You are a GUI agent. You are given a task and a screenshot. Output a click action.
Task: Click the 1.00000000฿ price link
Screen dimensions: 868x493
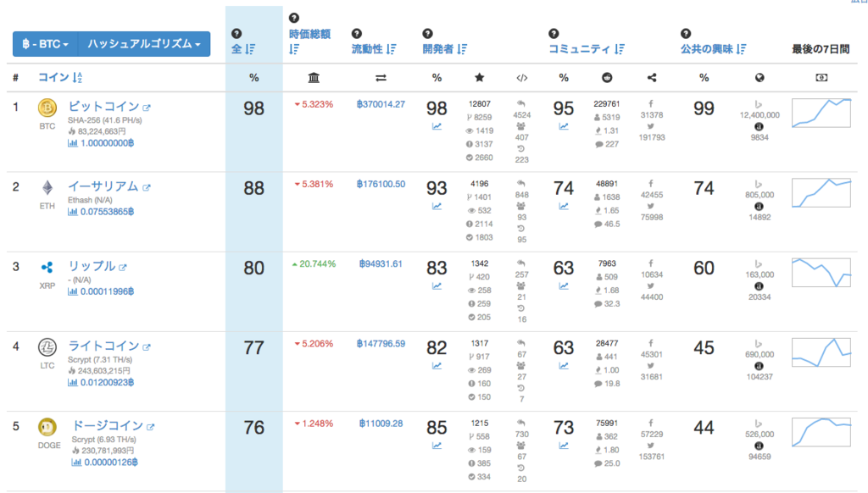tap(101, 143)
